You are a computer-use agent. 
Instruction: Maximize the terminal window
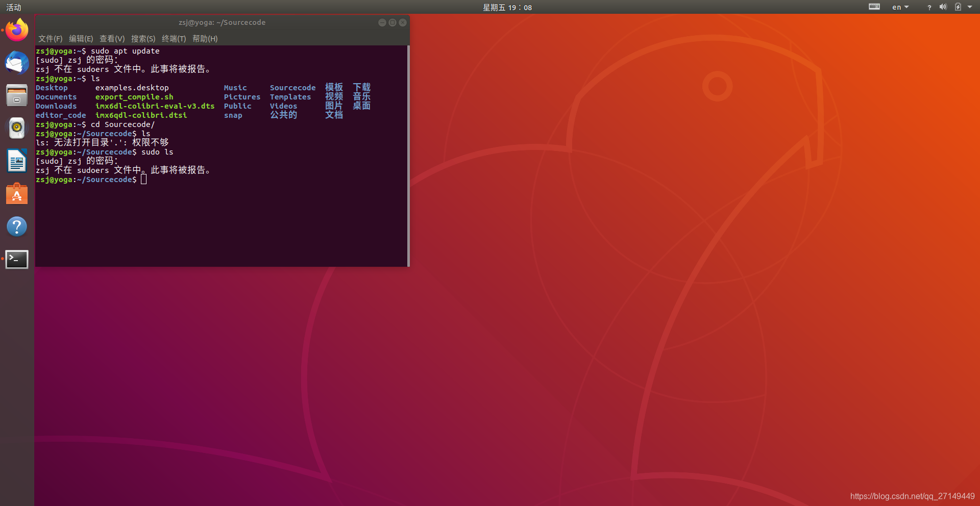pos(393,22)
